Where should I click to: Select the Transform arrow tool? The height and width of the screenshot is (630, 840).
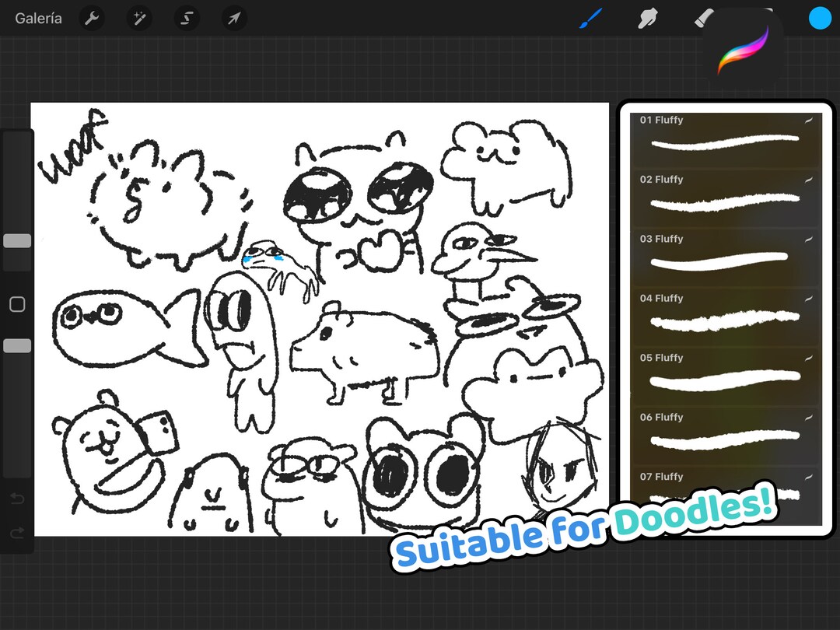pyautogui.click(x=234, y=18)
